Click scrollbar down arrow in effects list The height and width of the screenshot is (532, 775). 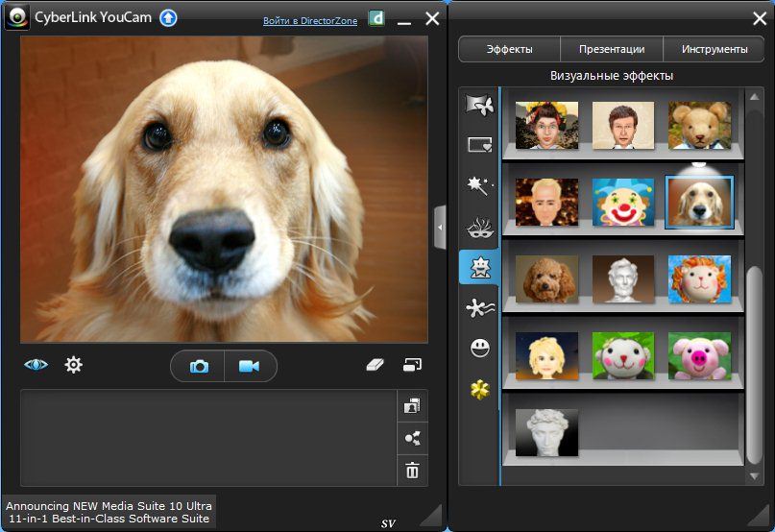tap(755, 473)
